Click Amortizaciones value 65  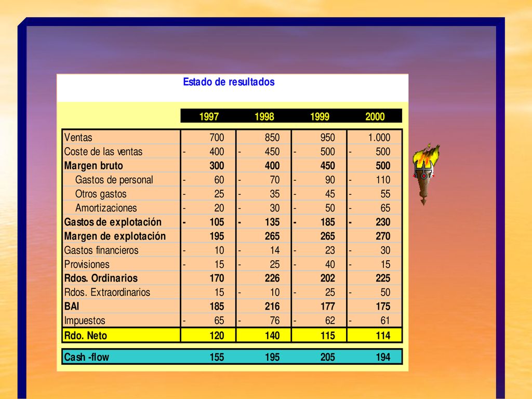point(385,208)
